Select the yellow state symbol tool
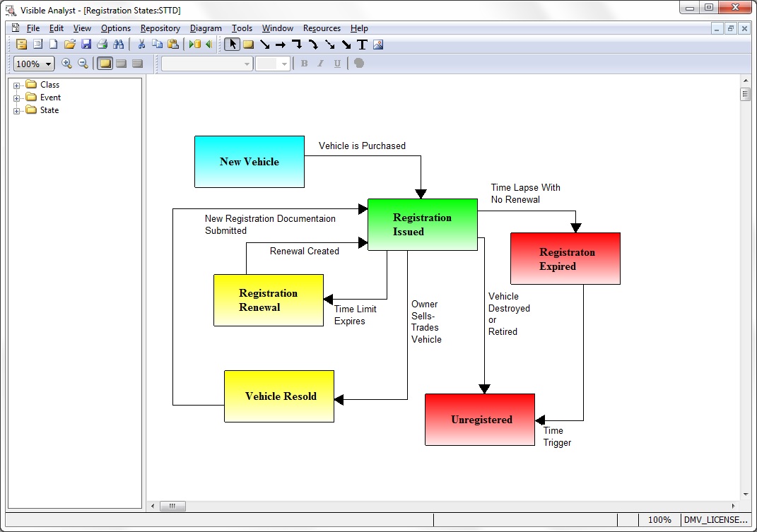 [x=249, y=45]
